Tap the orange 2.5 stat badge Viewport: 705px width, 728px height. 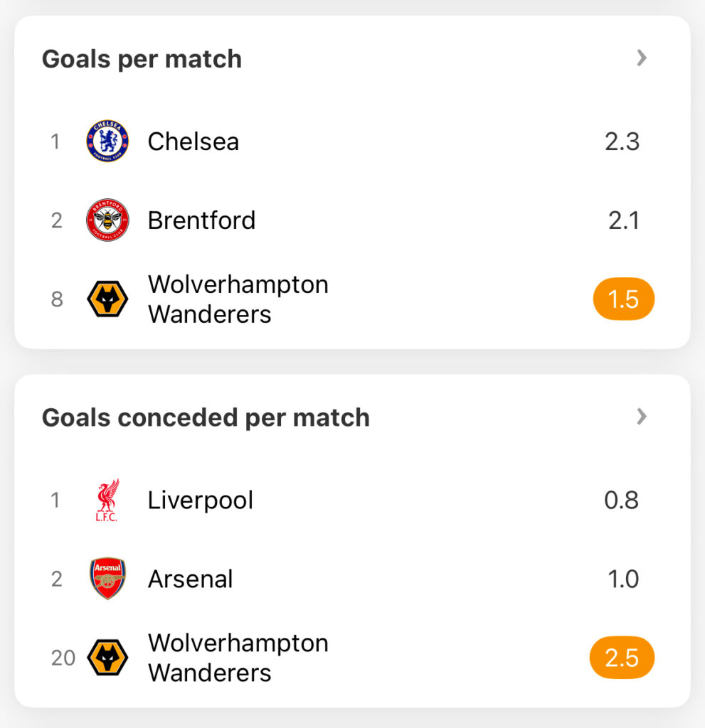[x=622, y=658]
